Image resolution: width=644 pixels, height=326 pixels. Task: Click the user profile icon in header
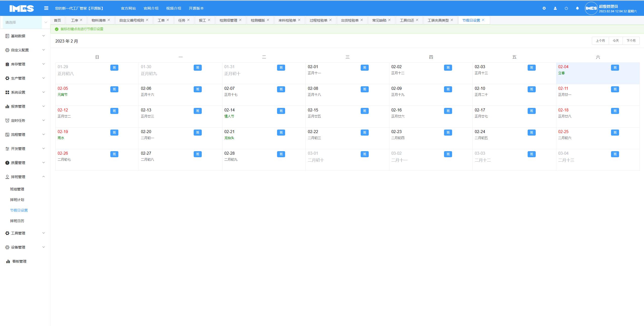point(555,8)
